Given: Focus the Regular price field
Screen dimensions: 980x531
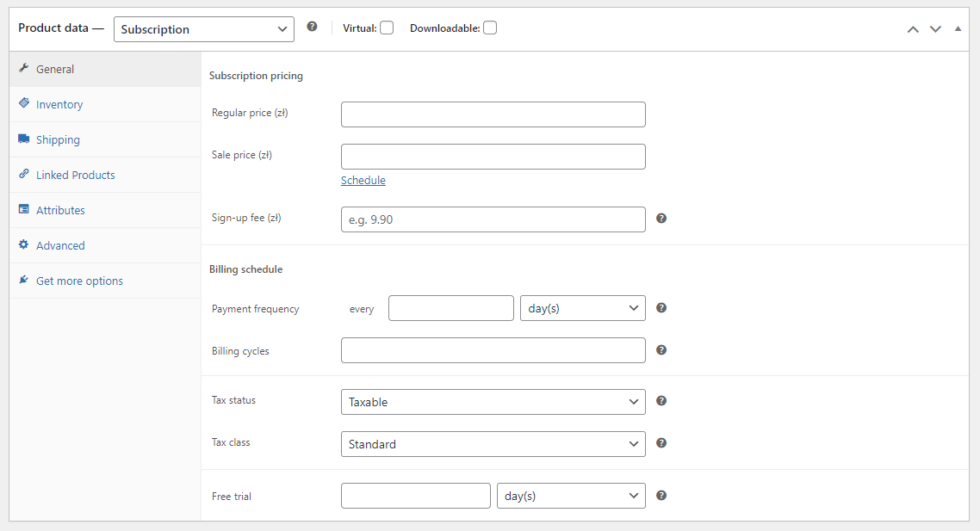Looking at the screenshot, I should point(493,114).
